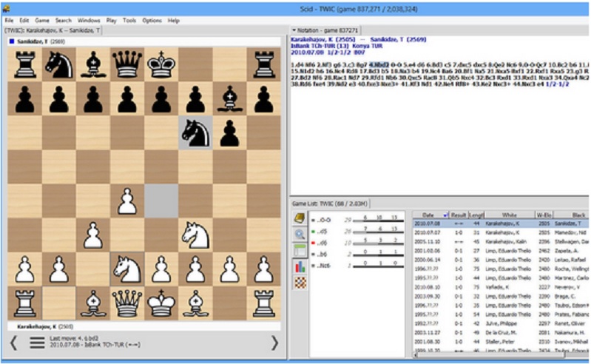The width and height of the screenshot is (591, 364).
Task: Open the File menu
Action: (9, 21)
